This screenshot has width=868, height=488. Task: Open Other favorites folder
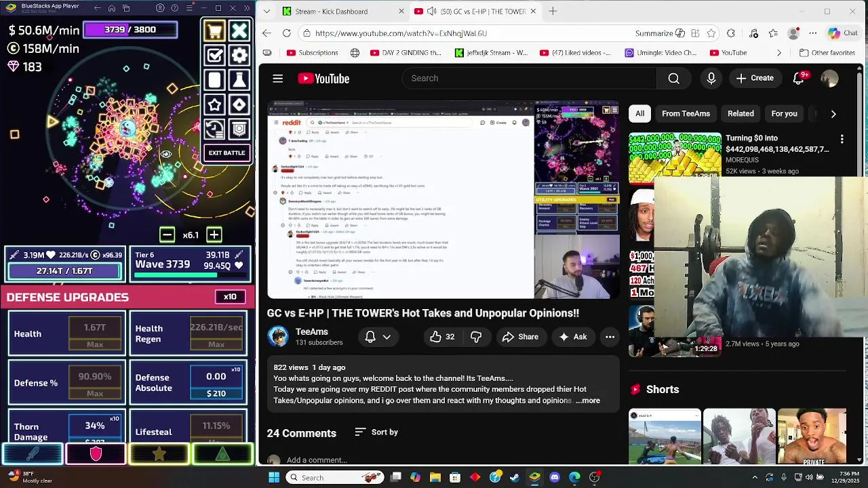click(827, 53)
